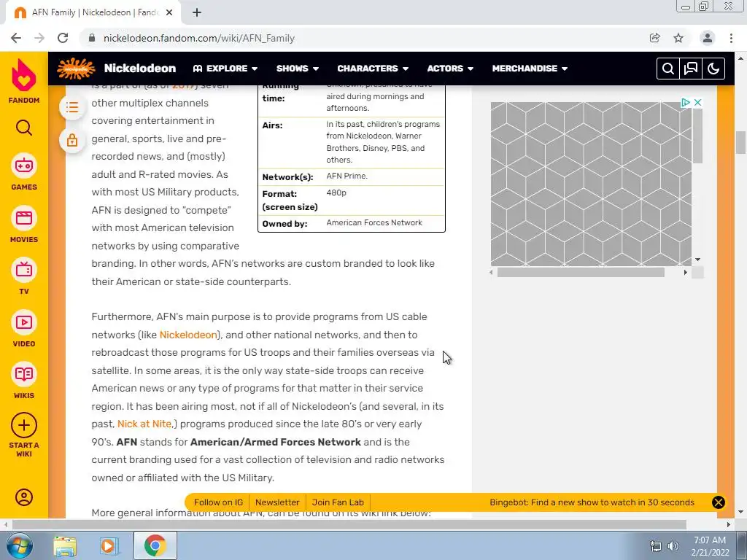This screenshot has height=560, width=747.
Task: Open the Bingebot find a show link
Action: tap(592, 502)
